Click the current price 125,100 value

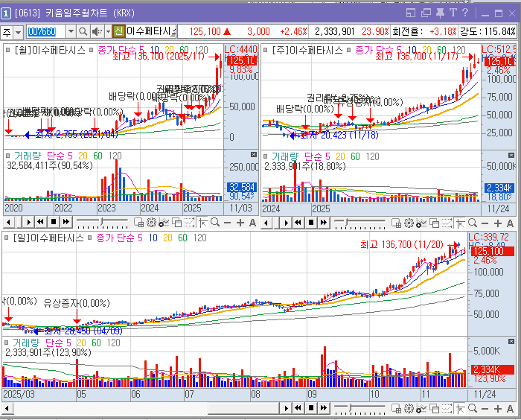[x=205, y=31]
